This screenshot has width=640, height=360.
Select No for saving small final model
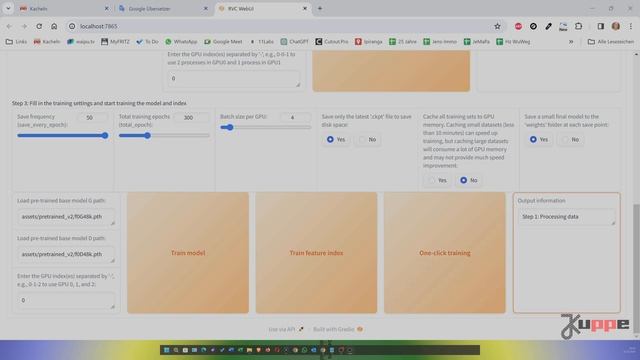pos(570,140)
